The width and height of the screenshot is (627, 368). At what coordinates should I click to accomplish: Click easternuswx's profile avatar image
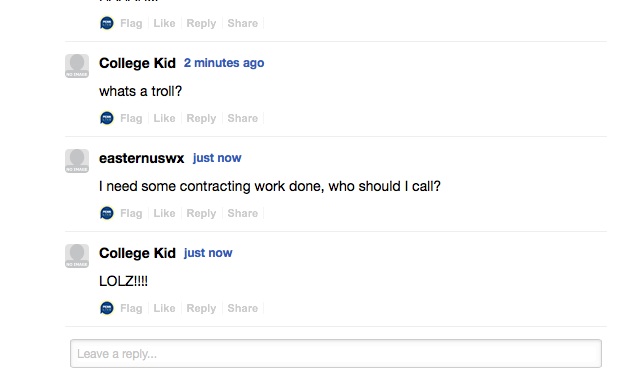[x=77, y=161]
